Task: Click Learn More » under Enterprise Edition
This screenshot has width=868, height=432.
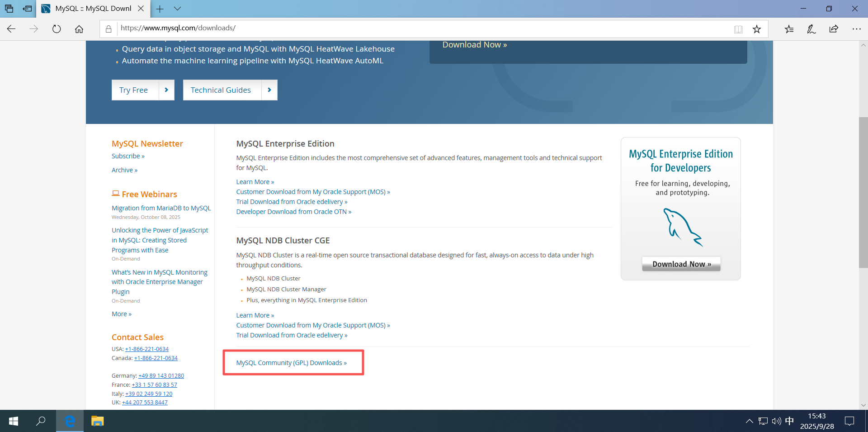Action: 255,182
